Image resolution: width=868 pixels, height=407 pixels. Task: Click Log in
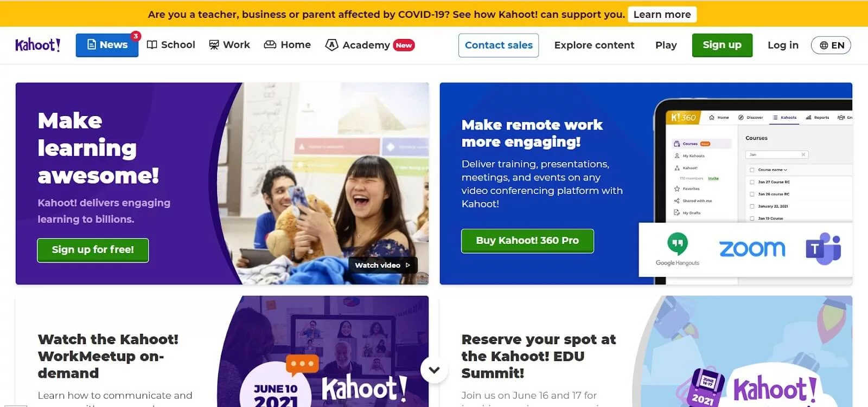click(x=783, y=46)
